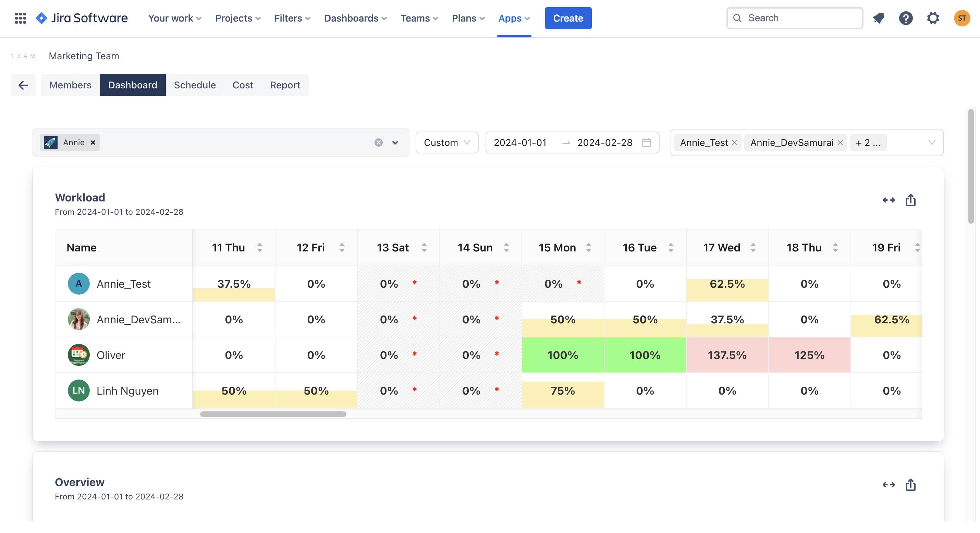The image size is (980, 533).
Task: Sort by the 18 Thu column
Action: point(835,248)
